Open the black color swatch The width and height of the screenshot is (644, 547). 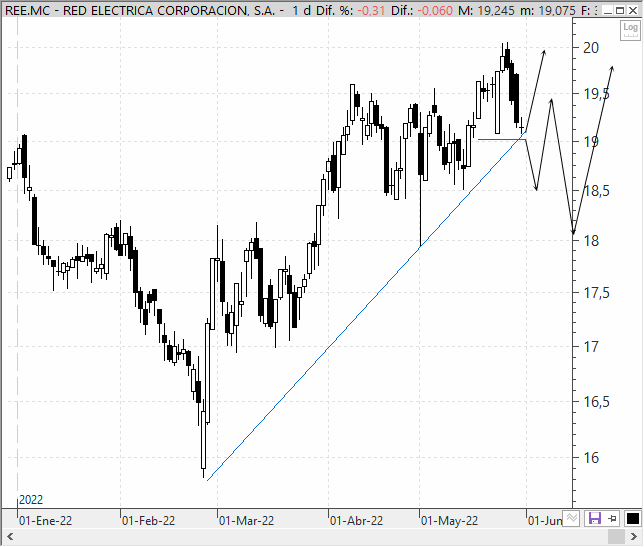632,519
